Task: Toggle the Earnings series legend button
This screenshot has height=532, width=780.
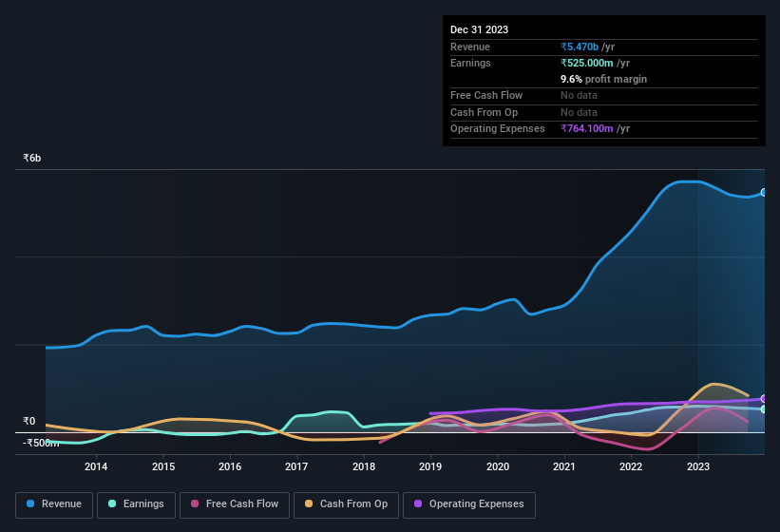Action: coord(136,505)
